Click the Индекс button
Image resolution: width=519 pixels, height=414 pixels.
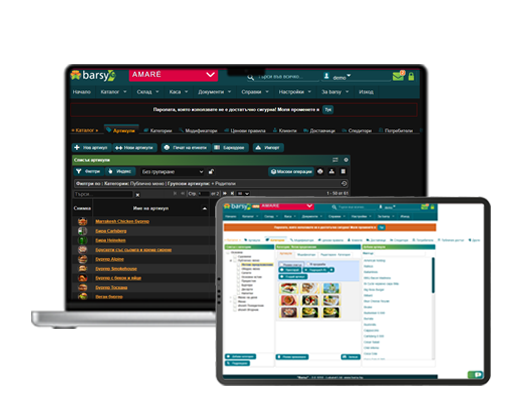[120, 171]
